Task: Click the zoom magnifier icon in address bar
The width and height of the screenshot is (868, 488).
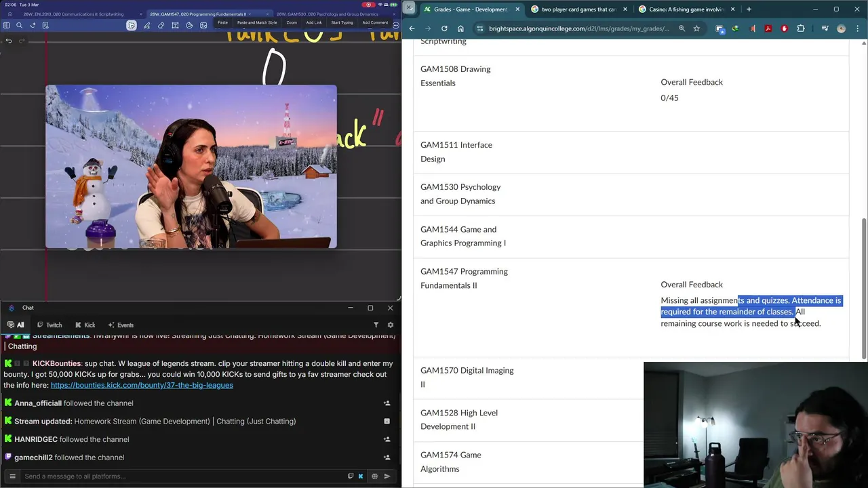Action: click(682, 28)
